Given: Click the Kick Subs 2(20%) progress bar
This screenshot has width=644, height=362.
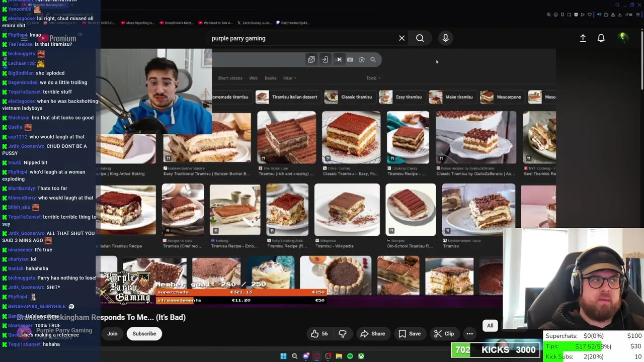Looking at the screenshot, I should point(594,356).
